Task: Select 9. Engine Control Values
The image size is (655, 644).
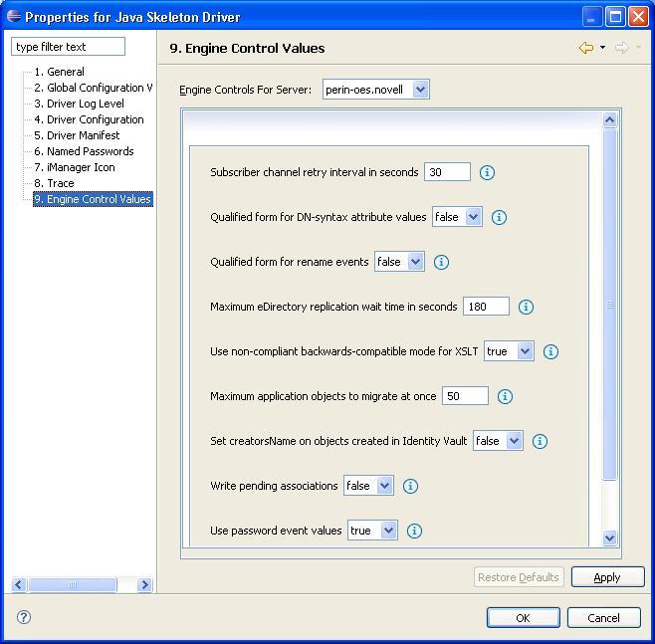Action: tap(93, 199)
